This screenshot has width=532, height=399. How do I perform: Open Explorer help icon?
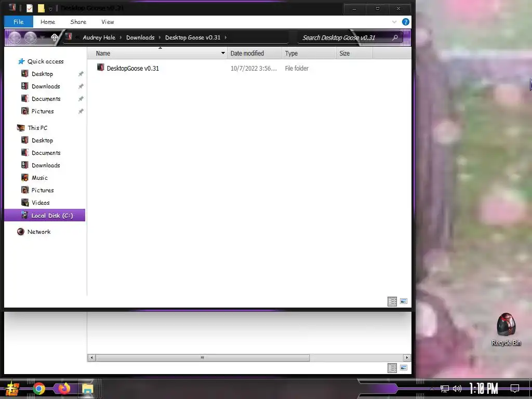(x=405, y=22)
